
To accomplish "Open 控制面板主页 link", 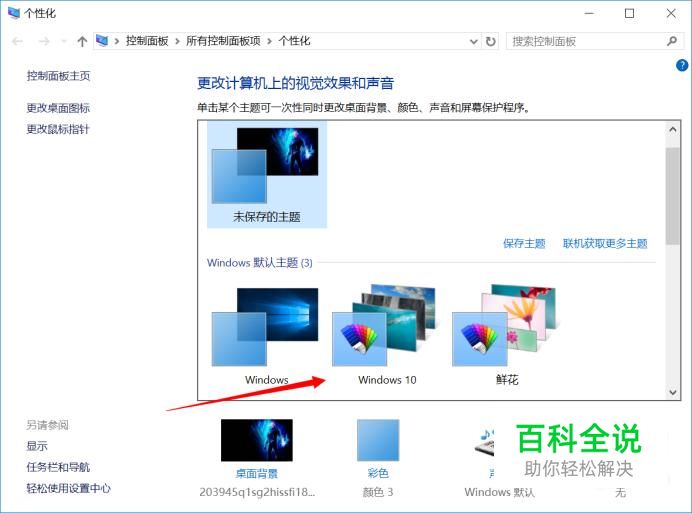I will coord(58,76).
